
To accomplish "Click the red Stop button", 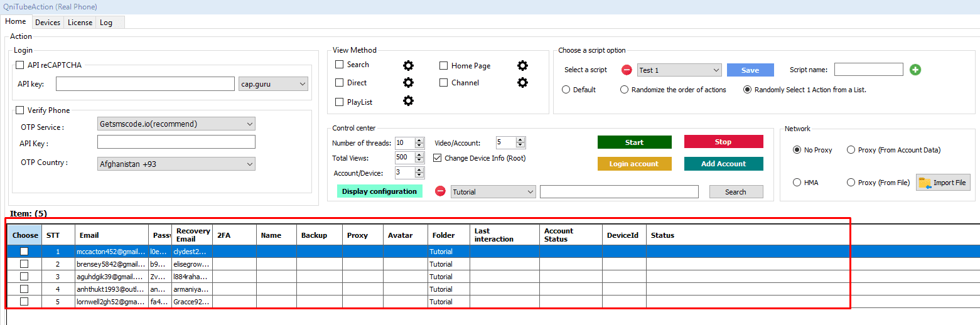I will tap(723, 142).
